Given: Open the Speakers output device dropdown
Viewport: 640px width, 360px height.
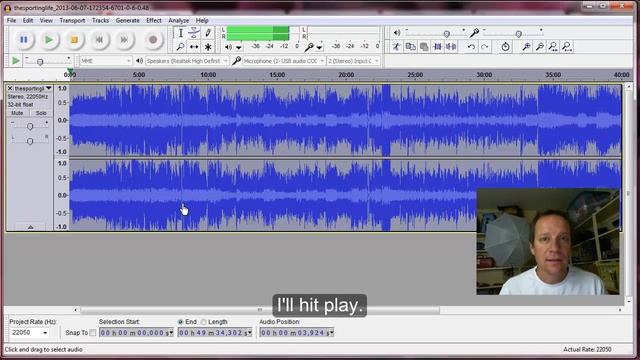Looking at the screenshot, I should (187, 61).
